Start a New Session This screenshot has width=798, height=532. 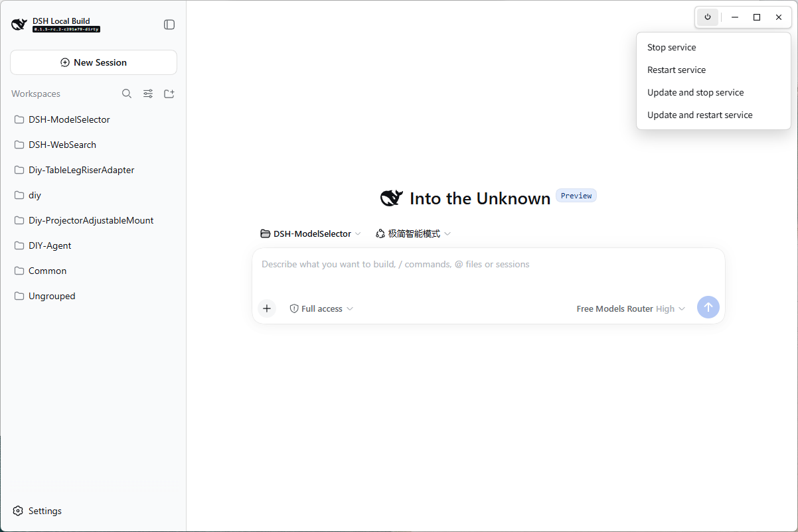click(94, 62)
